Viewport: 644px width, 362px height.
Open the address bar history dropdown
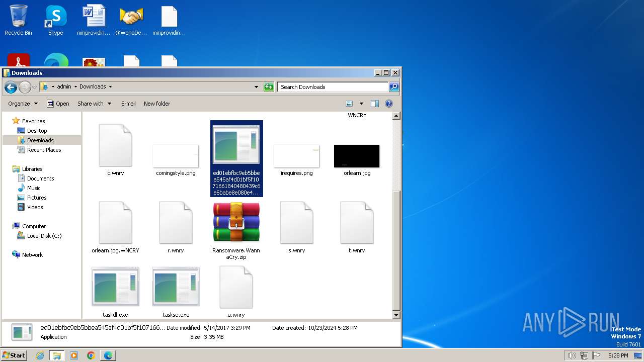257,87
